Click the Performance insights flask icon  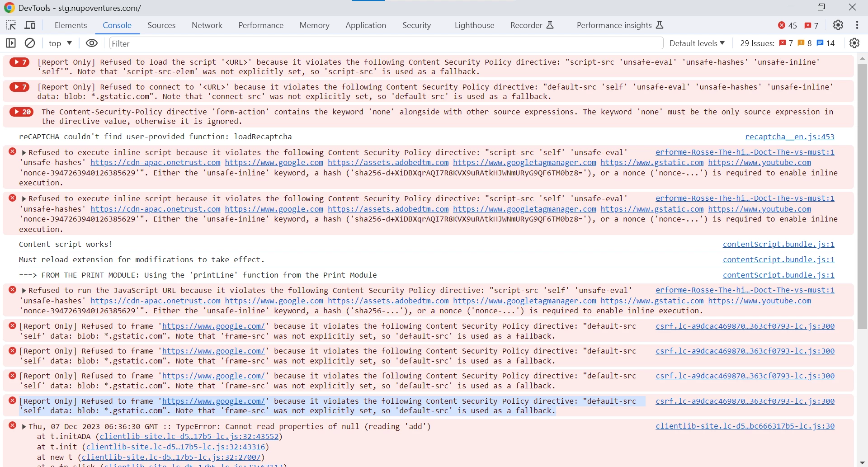[x=660, y=25]
